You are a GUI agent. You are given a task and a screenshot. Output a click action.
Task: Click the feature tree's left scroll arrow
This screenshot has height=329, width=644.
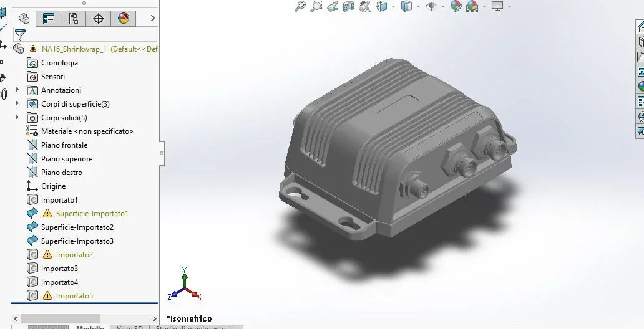16,318
